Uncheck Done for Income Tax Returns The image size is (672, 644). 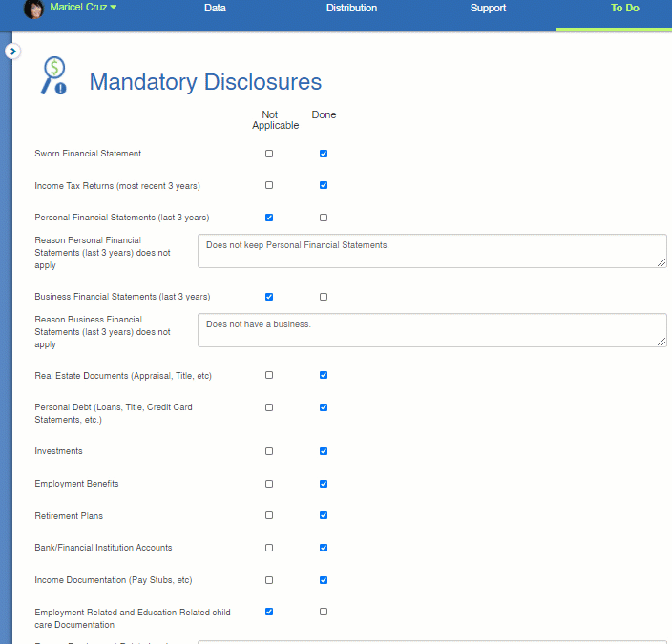coord(324,185)
